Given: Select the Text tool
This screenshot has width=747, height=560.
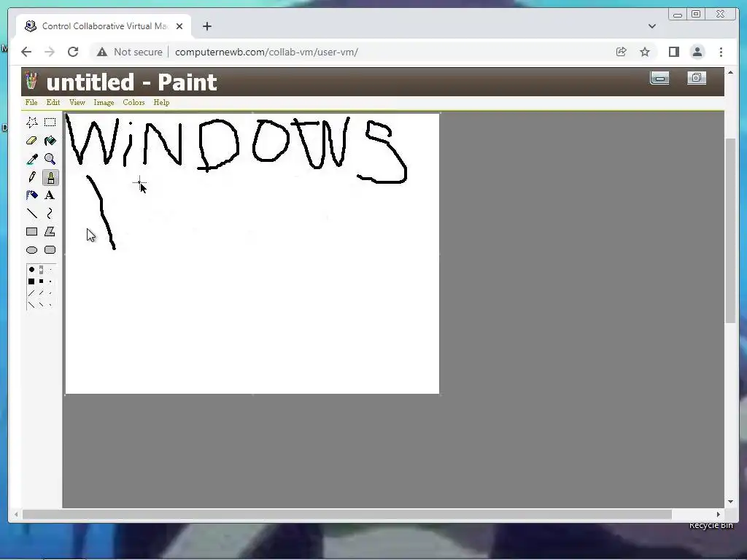Looking at the screenshot, I should tap(50, 195).
